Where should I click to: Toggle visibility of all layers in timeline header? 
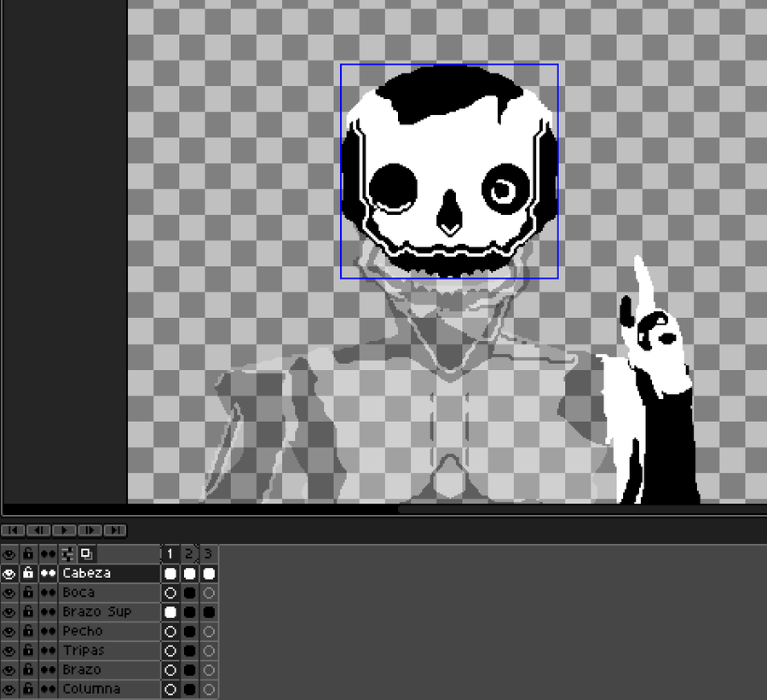tap(9, 554)
